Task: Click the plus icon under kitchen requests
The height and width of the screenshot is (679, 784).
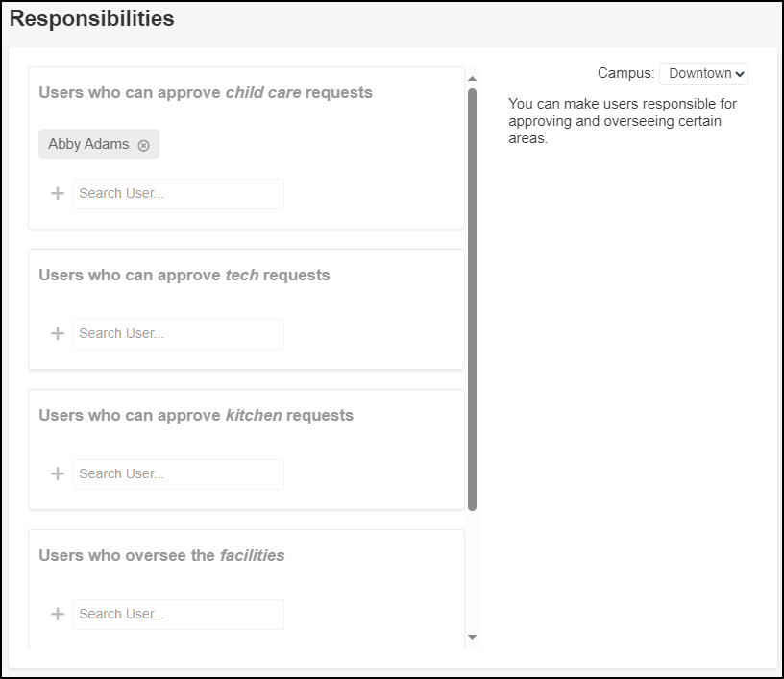Action: (58, 473)
